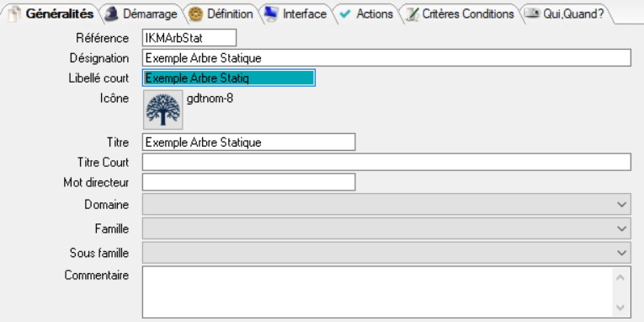Open the Famille dropdown list
Screen dimensions: 644x322
[x=622, y=228]
